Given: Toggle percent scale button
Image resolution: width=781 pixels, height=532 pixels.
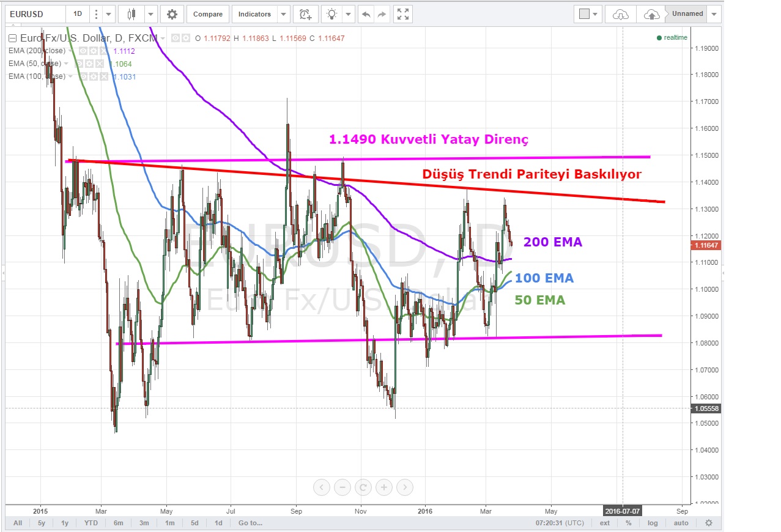Looking at the screenshot, I should coord(628,523).
